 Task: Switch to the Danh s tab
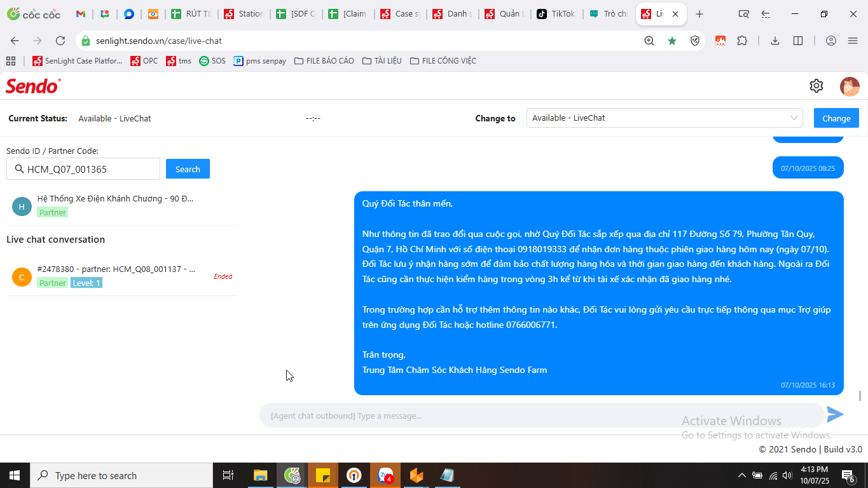coord(452,14)
